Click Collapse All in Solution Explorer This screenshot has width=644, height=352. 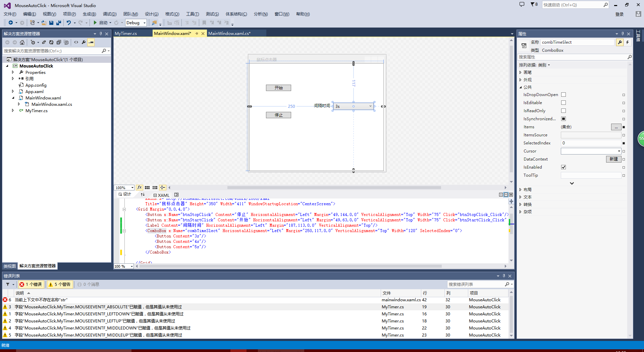coord(59,42)
